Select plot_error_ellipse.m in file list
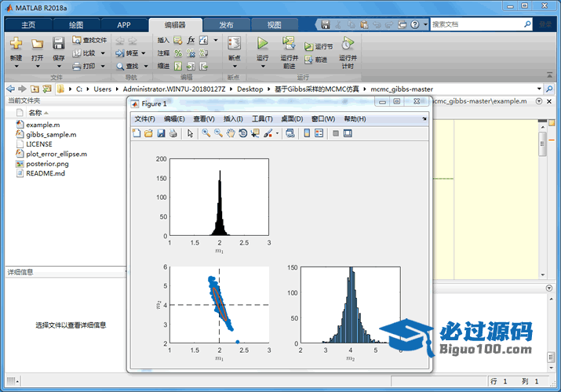The width and height of the screenshot is (561, 392). click(x=56, y=154)
